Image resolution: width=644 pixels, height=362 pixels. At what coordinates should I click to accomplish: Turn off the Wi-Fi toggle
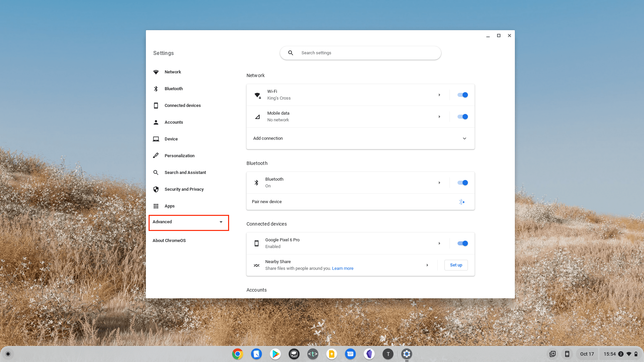coord(463,95)
